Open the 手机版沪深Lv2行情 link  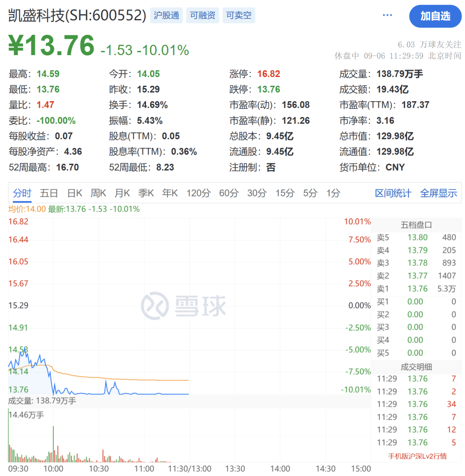tap(417, 456)
